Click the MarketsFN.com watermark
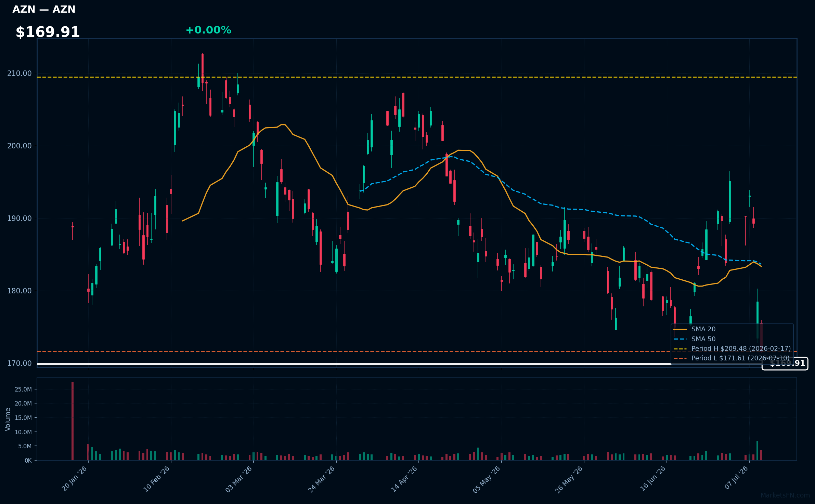The width and height of the screenshot is (815, 504). click(785, 495)
